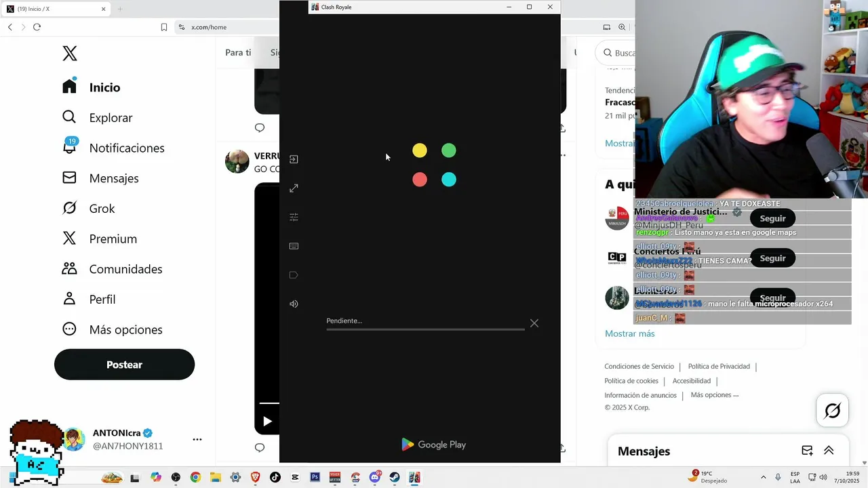Switch to Para ti tab
This screenshot has height=488, width=868.
click(x=238, y=53)
